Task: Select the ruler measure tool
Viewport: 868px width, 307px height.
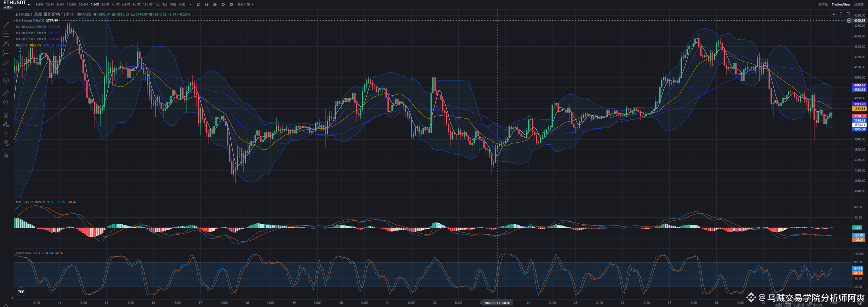Action: click(6, 93)
